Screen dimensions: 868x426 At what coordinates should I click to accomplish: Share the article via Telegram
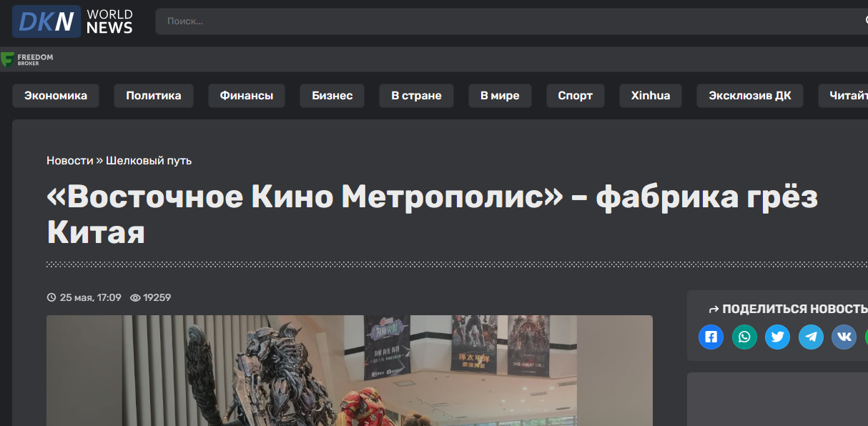[811, 337]
